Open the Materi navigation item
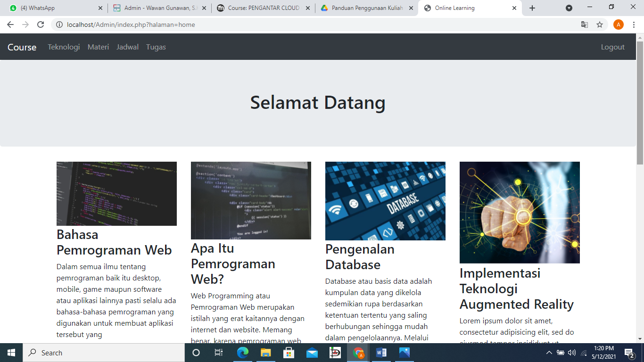The image size is (644, 362). click(98, 47)
